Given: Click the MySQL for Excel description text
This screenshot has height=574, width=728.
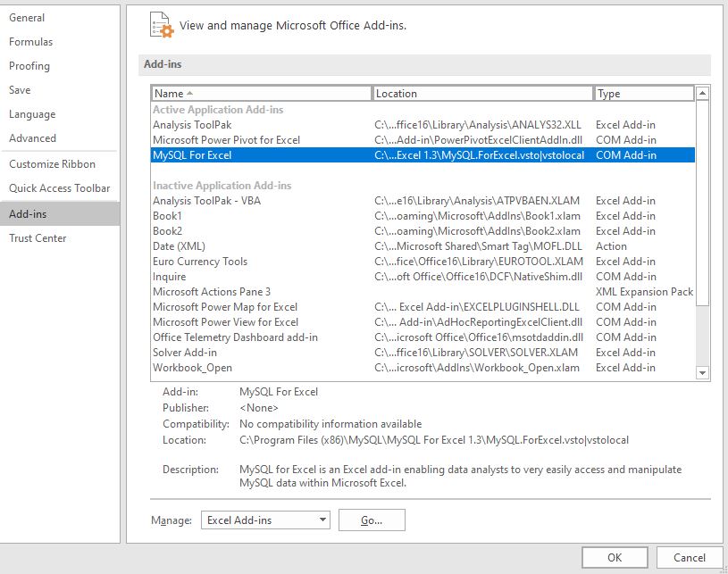Looking at the screenshot, I should (461, 476).
